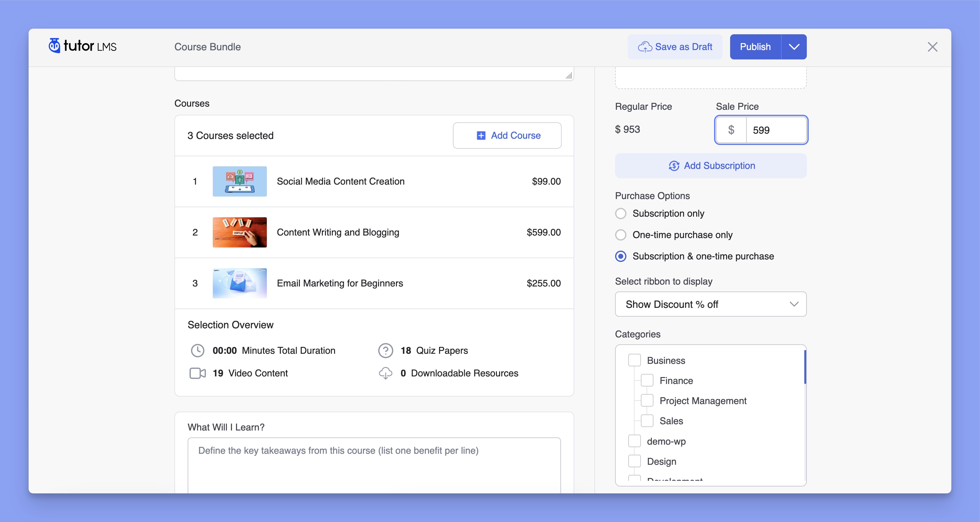Click the Course Bundle title menu item
Viewport: 980px width, 522px height.
coord(207,46)
